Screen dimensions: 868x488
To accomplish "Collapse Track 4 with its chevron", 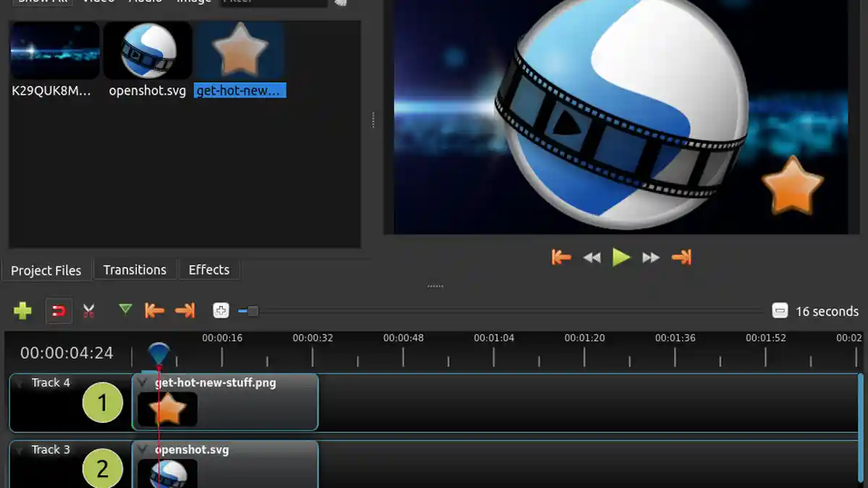I will [x=18, y=382].
